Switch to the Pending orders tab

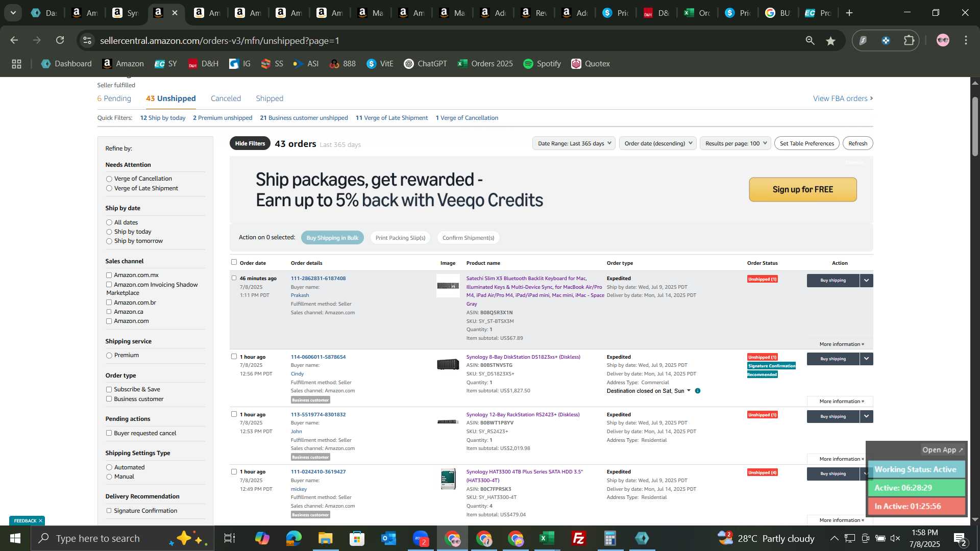(x=114, y=98)
